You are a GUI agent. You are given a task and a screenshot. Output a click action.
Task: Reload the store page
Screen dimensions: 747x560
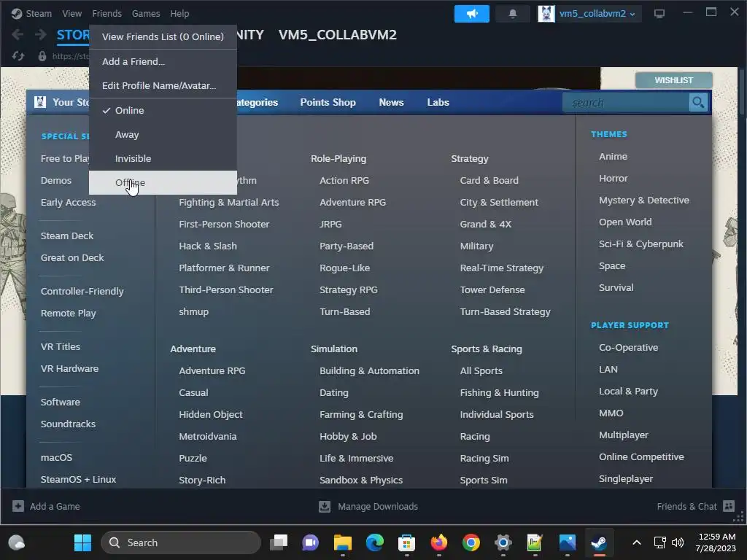pyautogui.click(x=18, y=56)
